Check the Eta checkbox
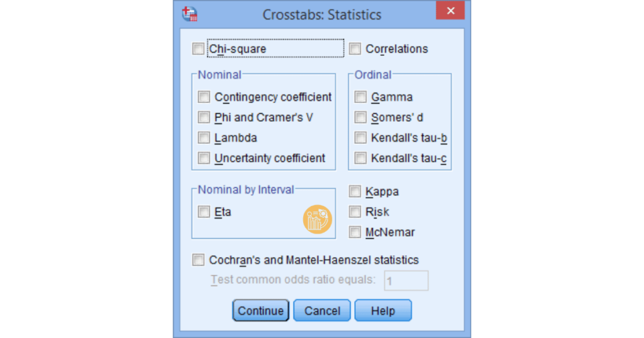 point(204,212)
